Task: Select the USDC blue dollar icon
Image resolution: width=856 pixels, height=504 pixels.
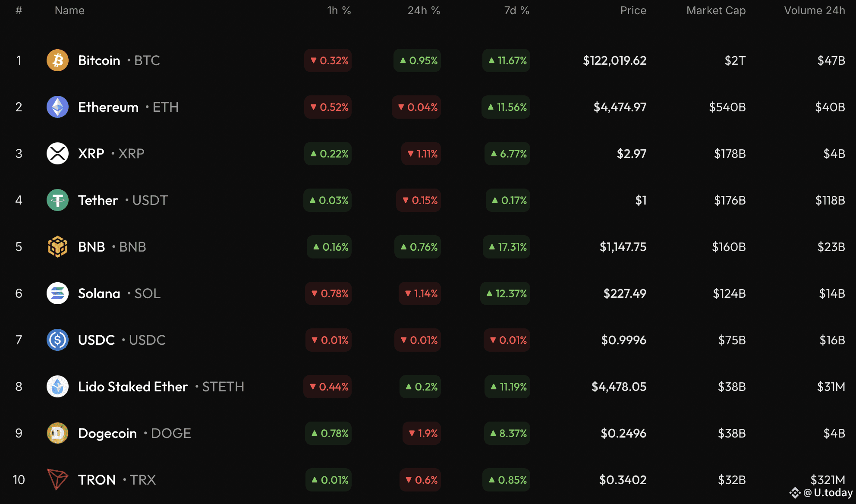Action: pyautogui.click(x=57, y=340)
